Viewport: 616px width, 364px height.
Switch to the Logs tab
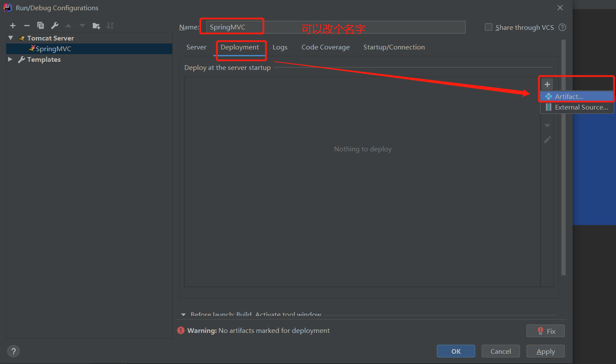[280, 47]
